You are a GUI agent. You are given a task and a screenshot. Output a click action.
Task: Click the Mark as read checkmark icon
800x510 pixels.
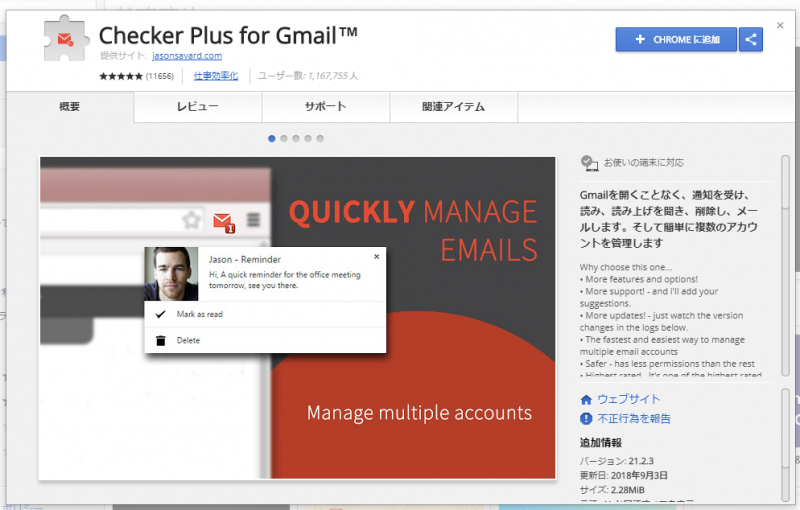[160, 314]
